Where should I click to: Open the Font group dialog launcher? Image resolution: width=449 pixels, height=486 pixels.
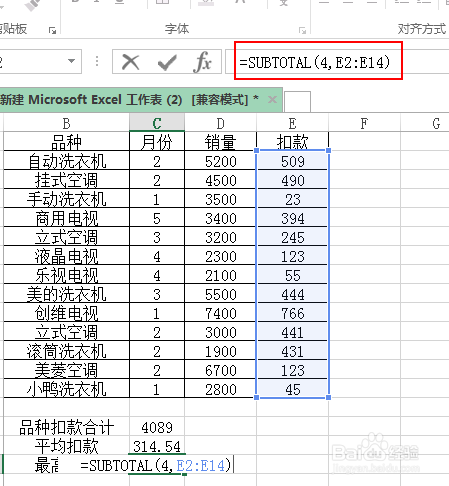tap(302, 31)
